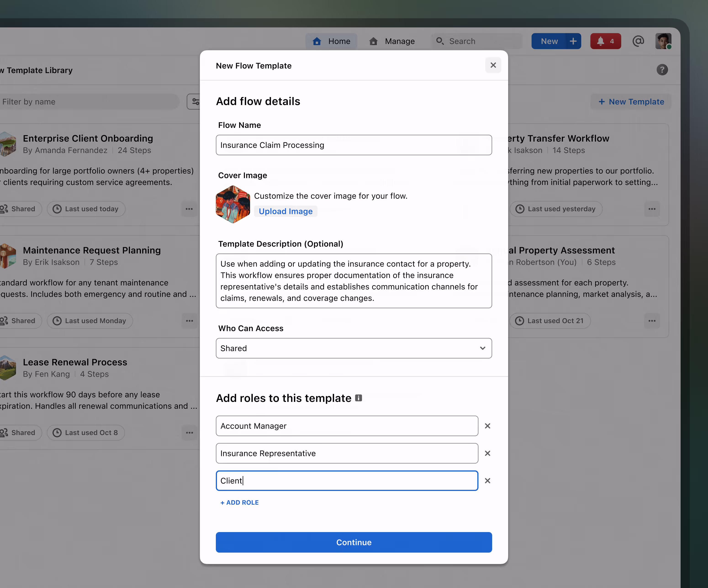708x588 pixels.
Task: Click the Flow Name input field
Action: pos(354,145)
